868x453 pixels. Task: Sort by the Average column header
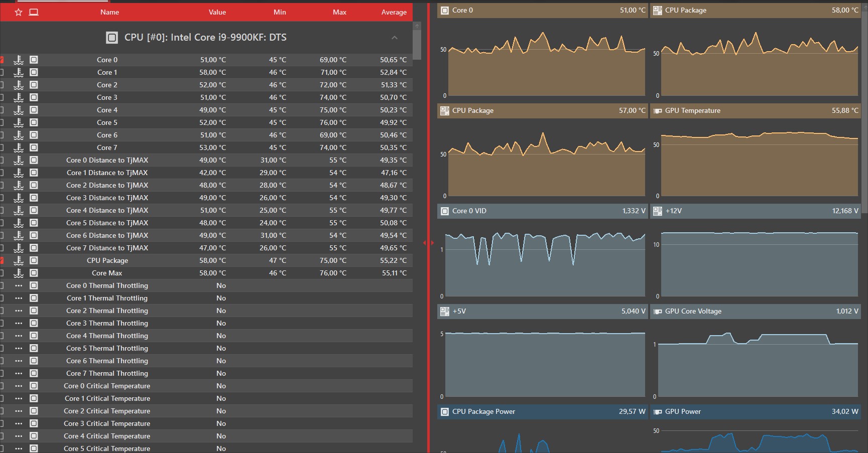[394, 12]
